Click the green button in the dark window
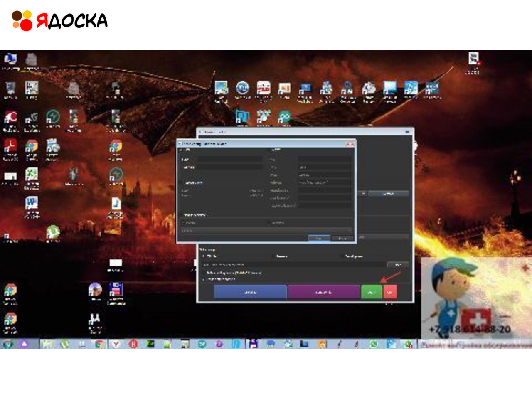The width and height of the screenshot is (532, 399). tap(372, 292)
